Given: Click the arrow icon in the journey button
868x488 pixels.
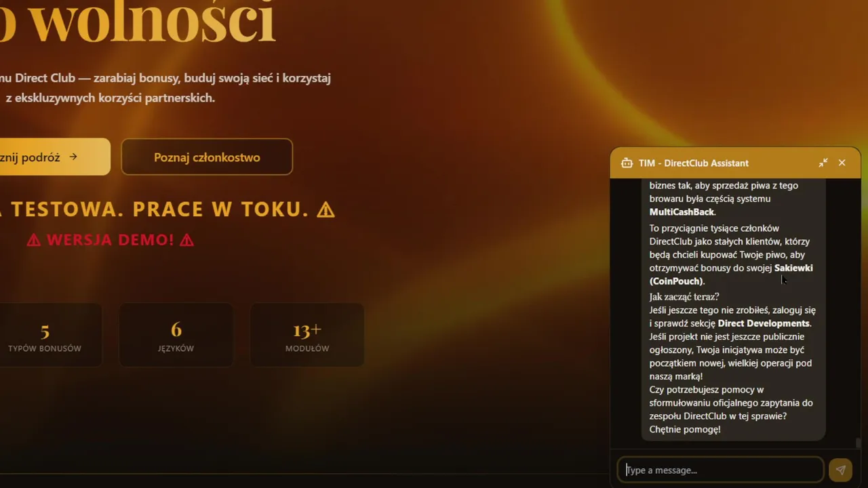Looking at the screenshot, I should pyautogui.click(x=73, y=157).
